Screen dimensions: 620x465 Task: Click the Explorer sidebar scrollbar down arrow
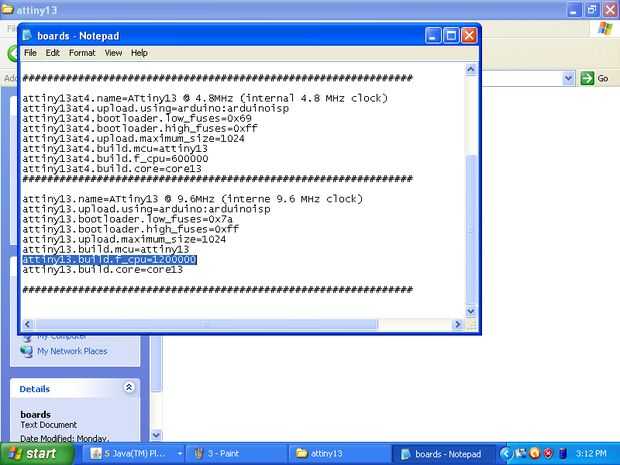click(156, 435)
